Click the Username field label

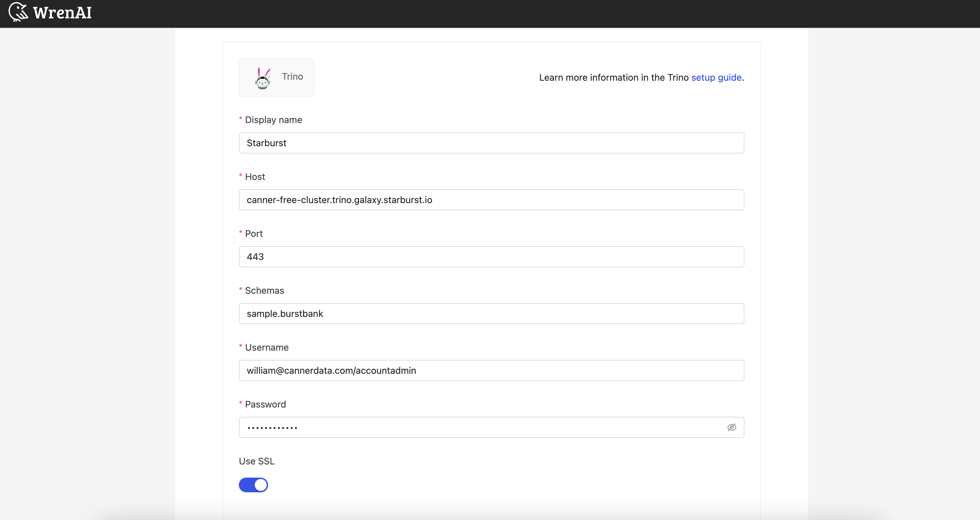pos(267,347)
